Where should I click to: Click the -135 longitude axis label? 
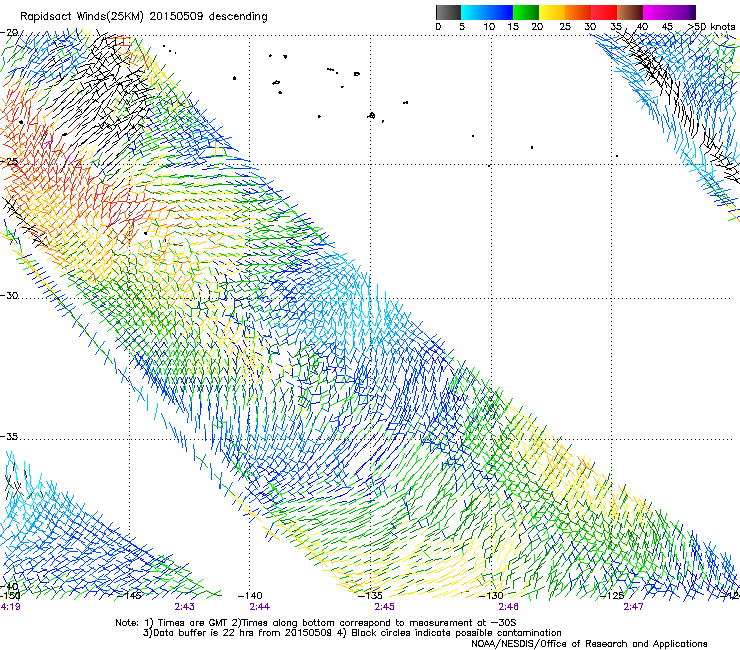tap(370, 596)
